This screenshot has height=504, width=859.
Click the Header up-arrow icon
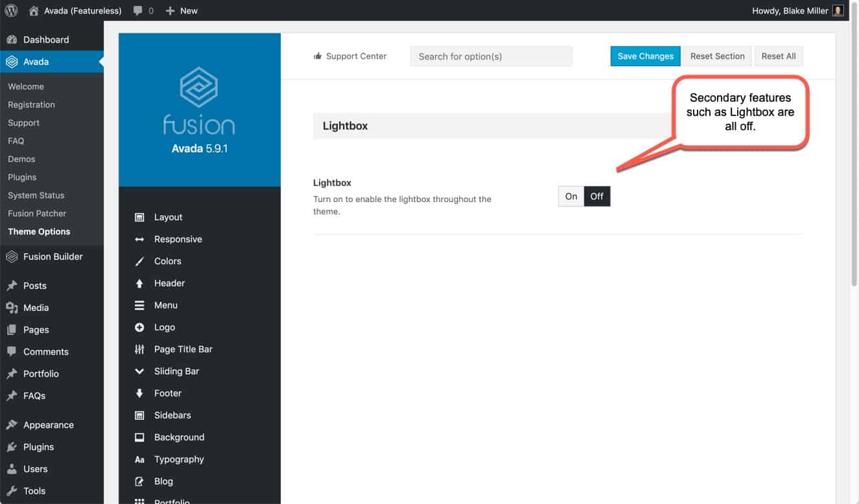pos(139,283)
